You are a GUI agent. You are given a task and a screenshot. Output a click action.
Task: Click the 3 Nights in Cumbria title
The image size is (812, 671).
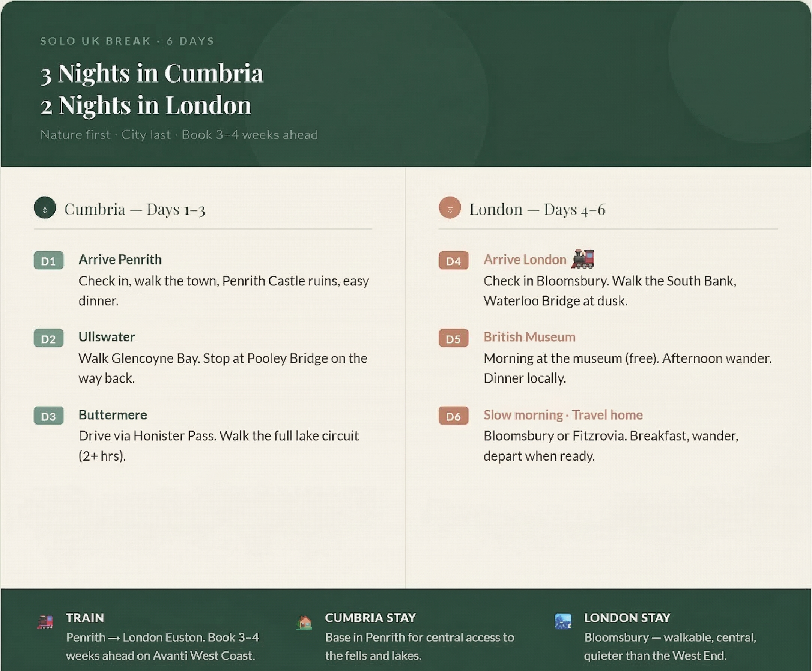click(152, 74)
